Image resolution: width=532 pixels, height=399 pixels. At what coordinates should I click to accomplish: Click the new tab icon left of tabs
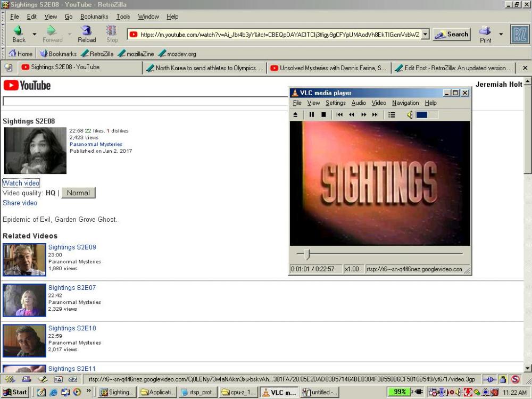click(9, 68)
